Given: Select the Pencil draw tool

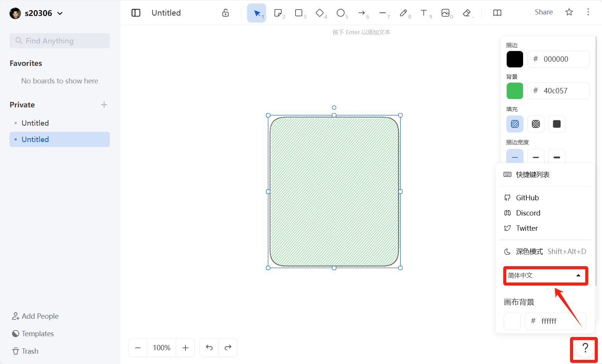Looking at the screenshot, I should (x=403, y=13).
